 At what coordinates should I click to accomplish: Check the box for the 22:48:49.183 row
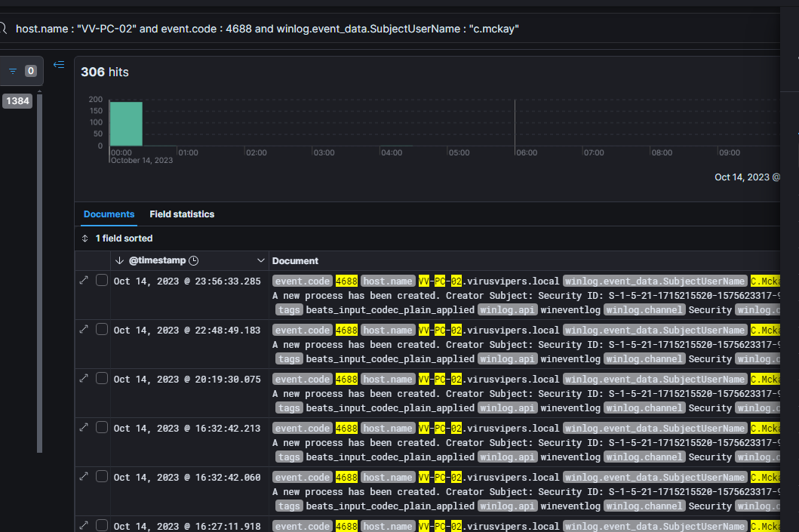[102, 330]
